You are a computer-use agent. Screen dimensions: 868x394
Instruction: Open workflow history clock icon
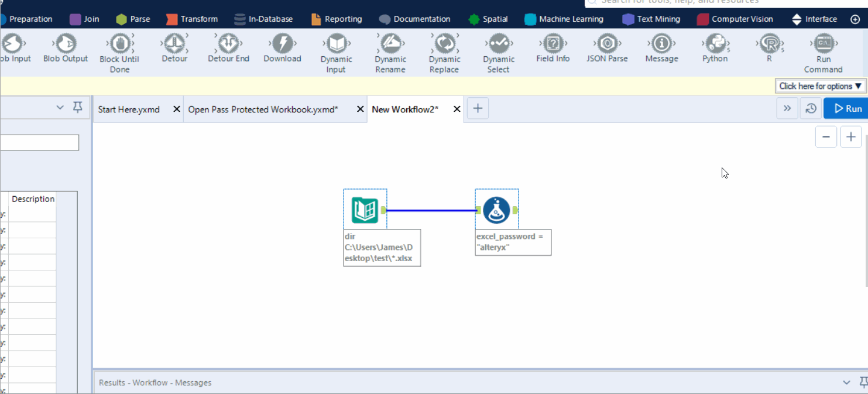tap(811, 108)
